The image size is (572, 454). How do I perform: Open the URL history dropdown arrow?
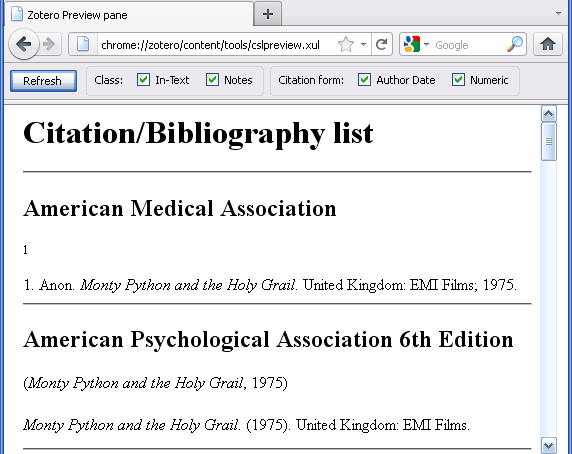(363, 44)
